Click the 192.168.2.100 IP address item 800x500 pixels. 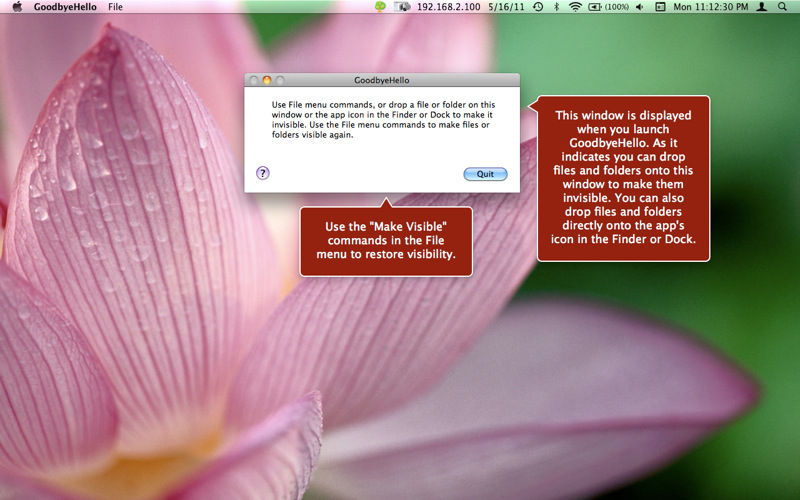pyautogui.click(x=448, y=7)
